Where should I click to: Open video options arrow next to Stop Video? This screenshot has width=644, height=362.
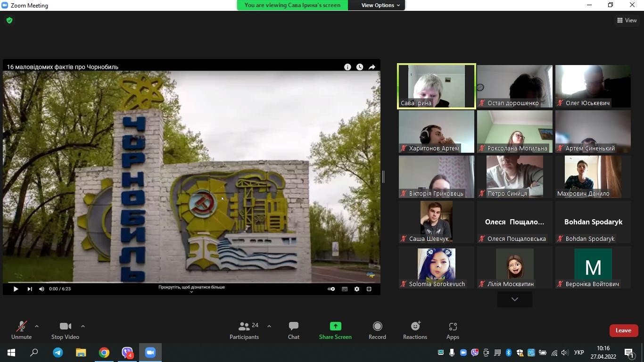click(83, 326)
